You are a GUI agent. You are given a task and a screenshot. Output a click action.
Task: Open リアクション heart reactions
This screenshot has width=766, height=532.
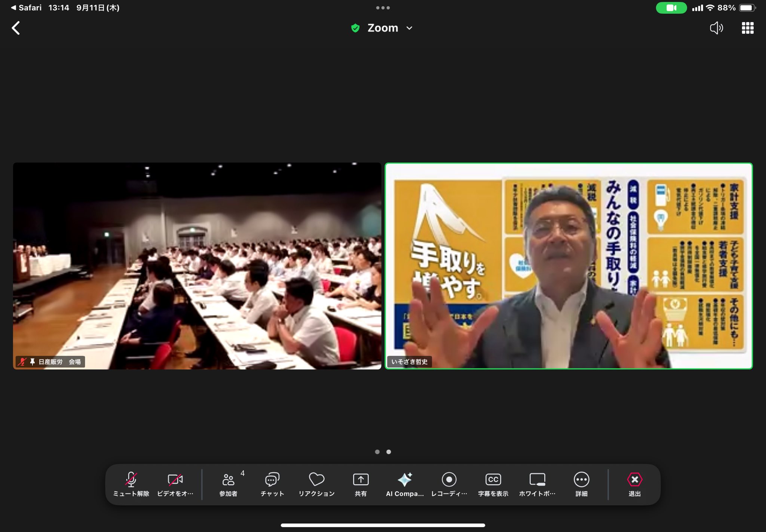[316, 484]
